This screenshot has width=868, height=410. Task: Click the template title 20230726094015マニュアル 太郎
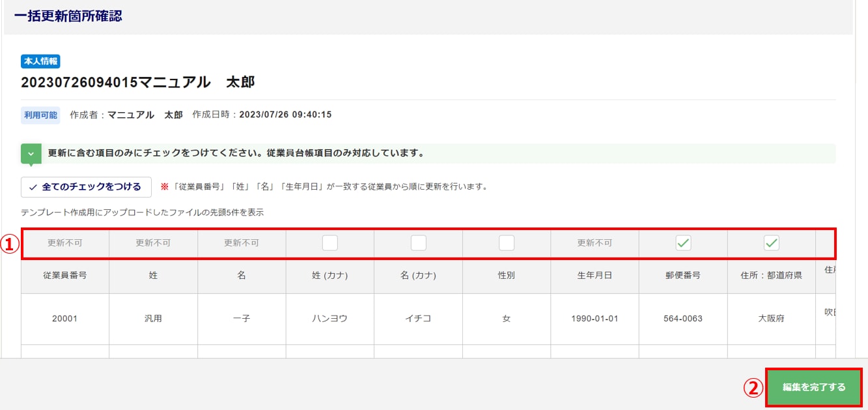[138, 82]
